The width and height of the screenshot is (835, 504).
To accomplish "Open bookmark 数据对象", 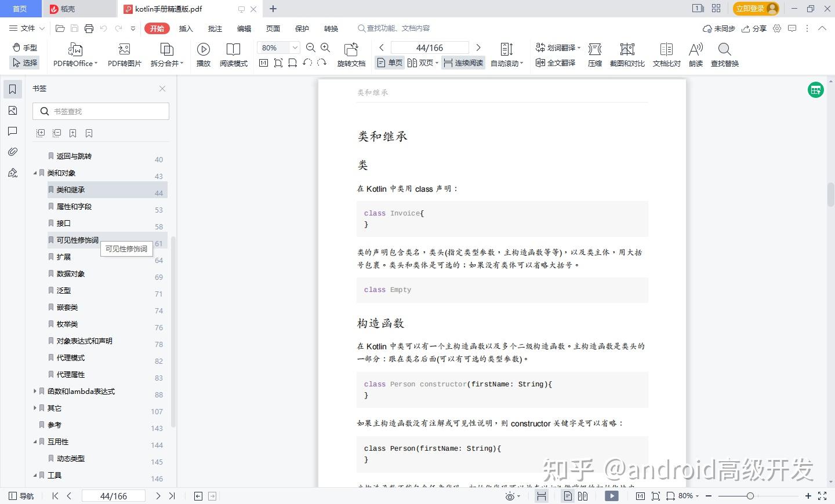I will point(71,274).
